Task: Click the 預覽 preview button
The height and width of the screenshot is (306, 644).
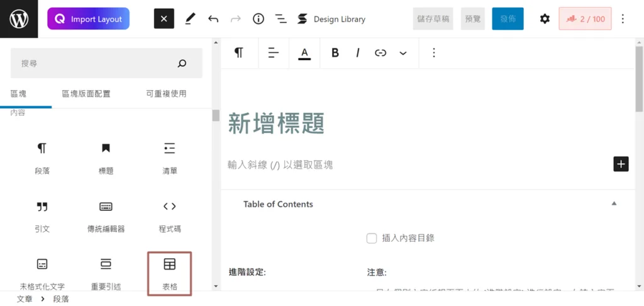Action: click(473, 19)
